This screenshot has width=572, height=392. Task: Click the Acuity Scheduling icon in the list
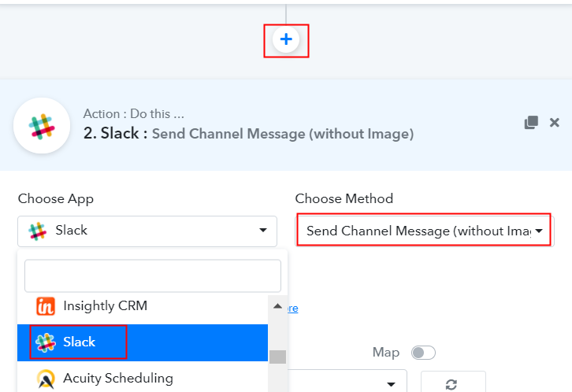point(46,379)
